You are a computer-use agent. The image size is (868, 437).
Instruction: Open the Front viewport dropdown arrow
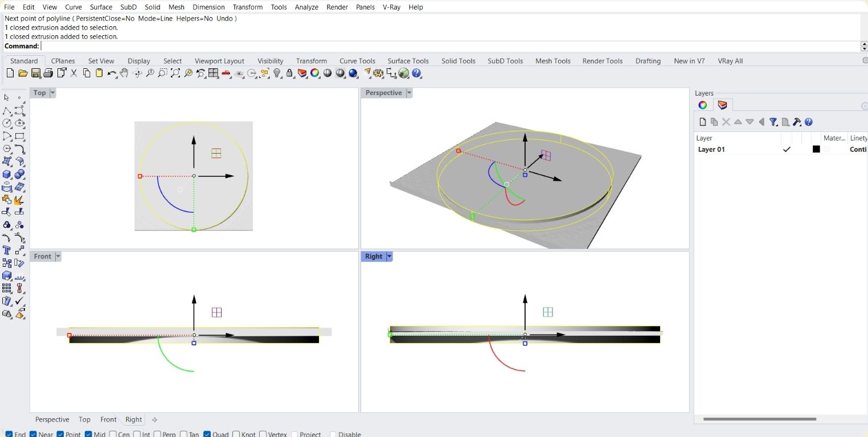58,257
